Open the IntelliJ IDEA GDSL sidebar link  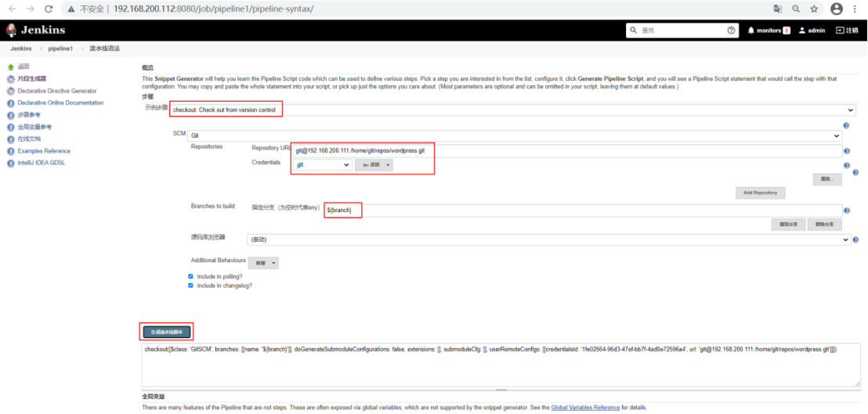[42, 163]
